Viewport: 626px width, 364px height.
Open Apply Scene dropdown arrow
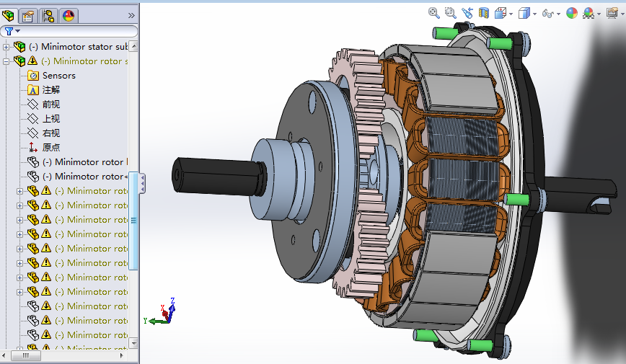599,14
